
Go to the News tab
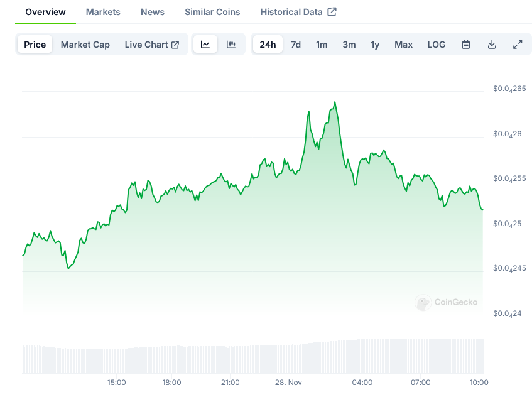[153, 12]
